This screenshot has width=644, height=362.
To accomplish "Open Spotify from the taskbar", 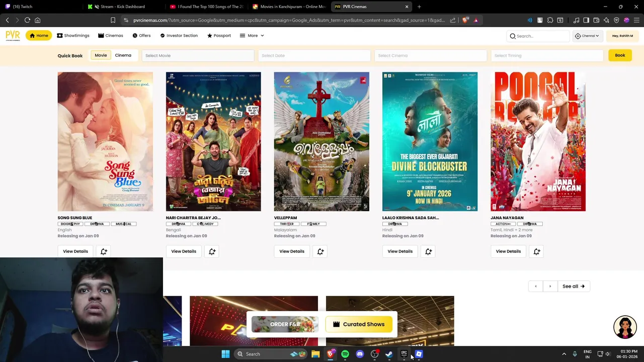I will 345,354.
